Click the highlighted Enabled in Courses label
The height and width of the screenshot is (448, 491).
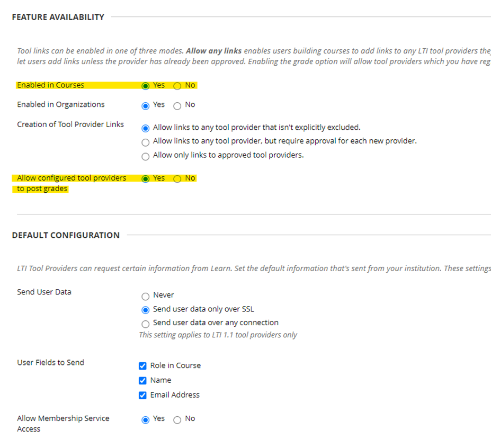click(50, 85)
